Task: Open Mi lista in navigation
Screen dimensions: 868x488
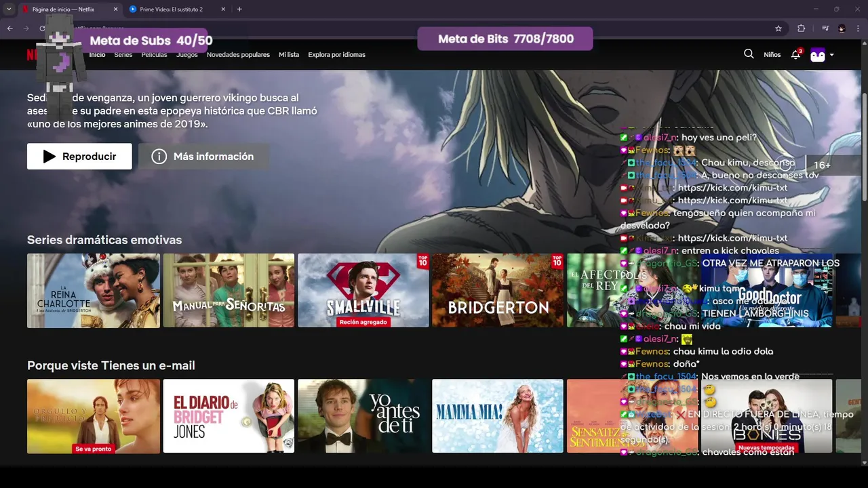Action: (289, 55)
